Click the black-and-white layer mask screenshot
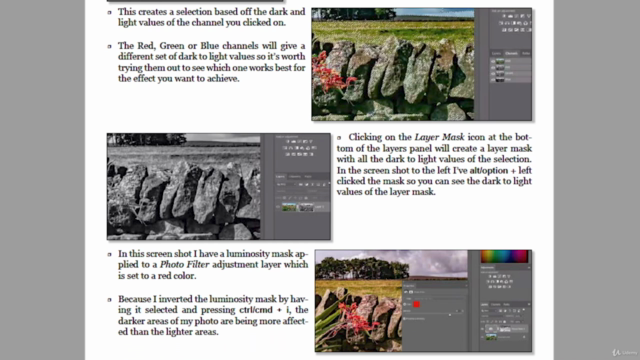Screen dimensions: 640x360 (x=219, y=187)
